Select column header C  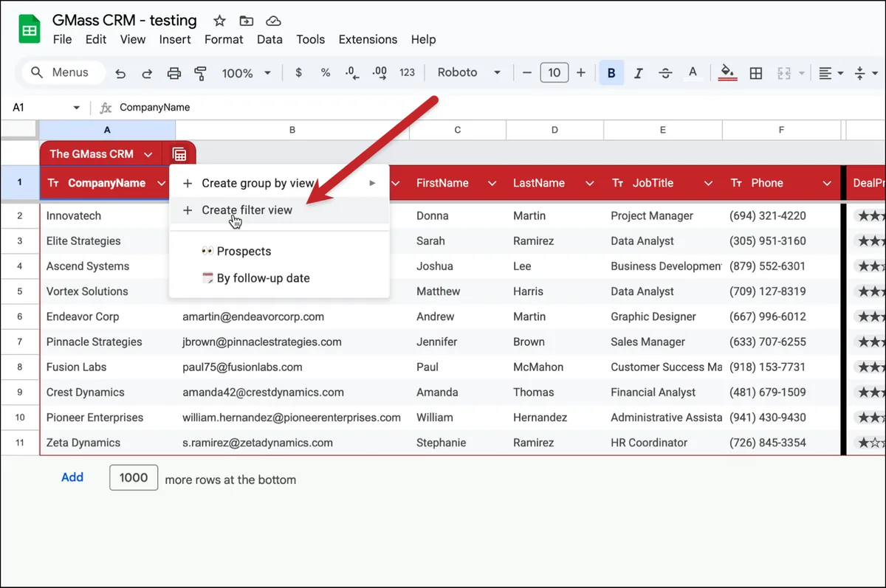pyautogui.click(x=458, y=130)
